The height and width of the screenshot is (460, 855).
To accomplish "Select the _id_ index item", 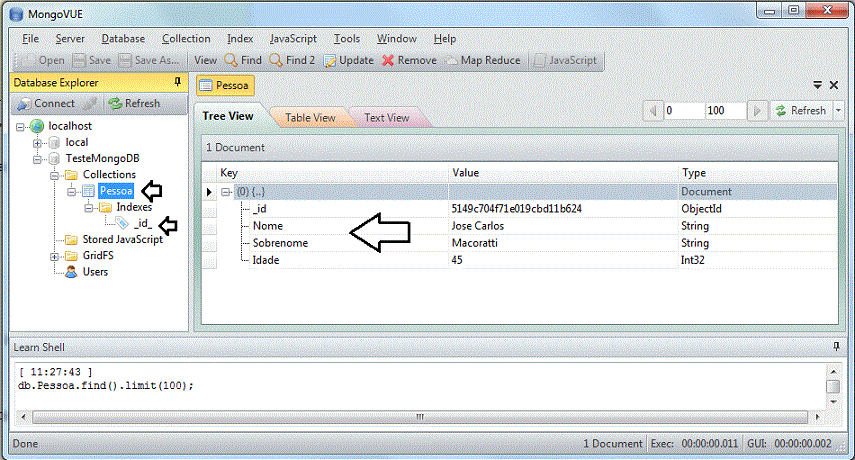I will [x=143, y=223].
